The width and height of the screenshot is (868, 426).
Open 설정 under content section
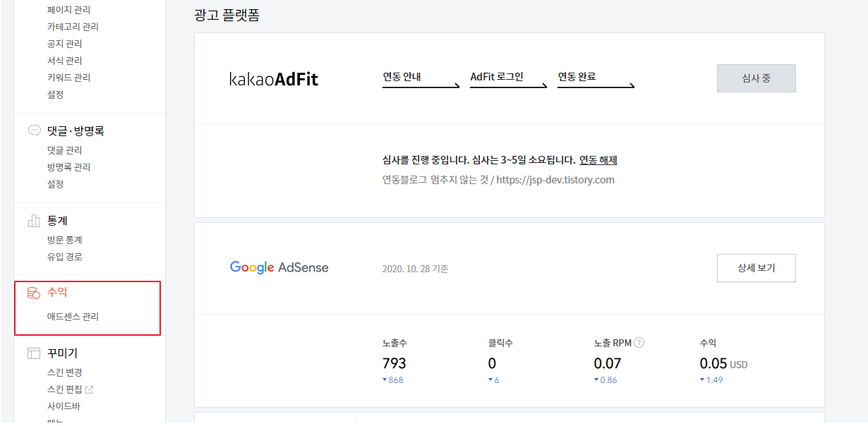tap(55, 95)
